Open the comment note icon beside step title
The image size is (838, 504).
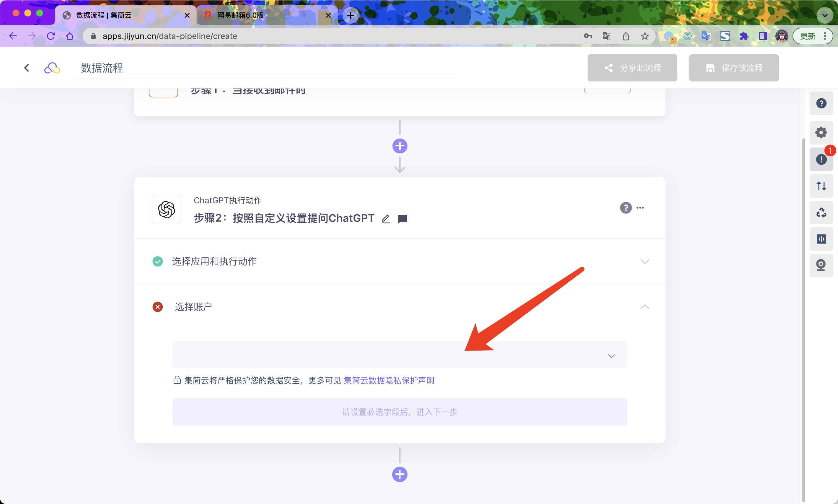click(x=402, y=219)
